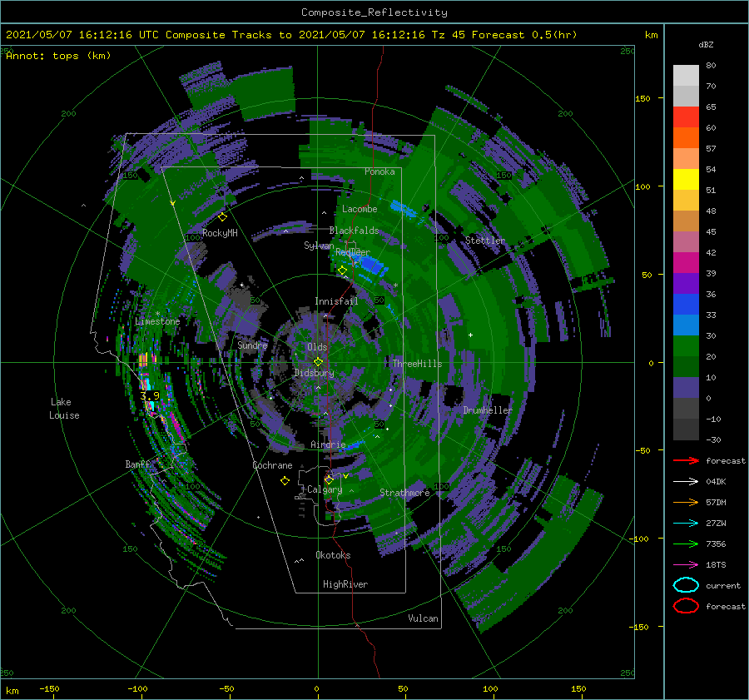
Task: Click the 04DK legend label
Action: tap(716, 482)
